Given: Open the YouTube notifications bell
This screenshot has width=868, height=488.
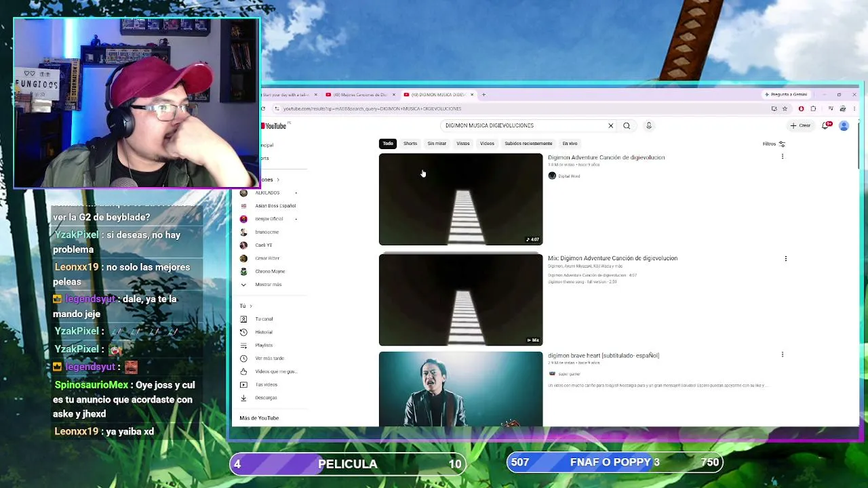Looking at the screenshot, I should click(x=827, y=125).
